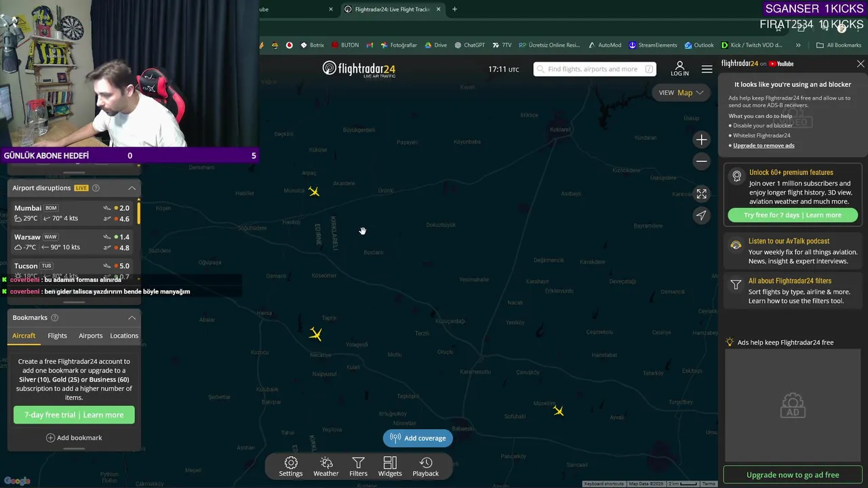Open the Filters funnel tool

[x=358, y=466]
